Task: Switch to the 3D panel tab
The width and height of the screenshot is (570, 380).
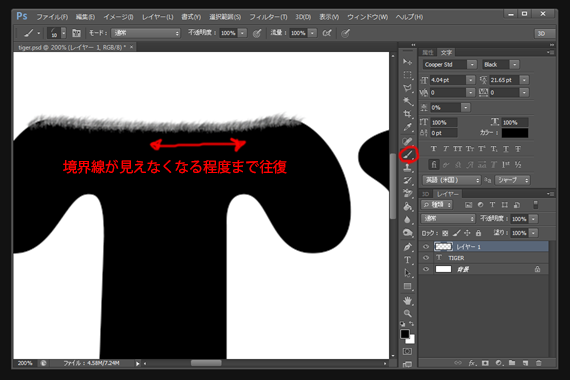Action: 425,194
